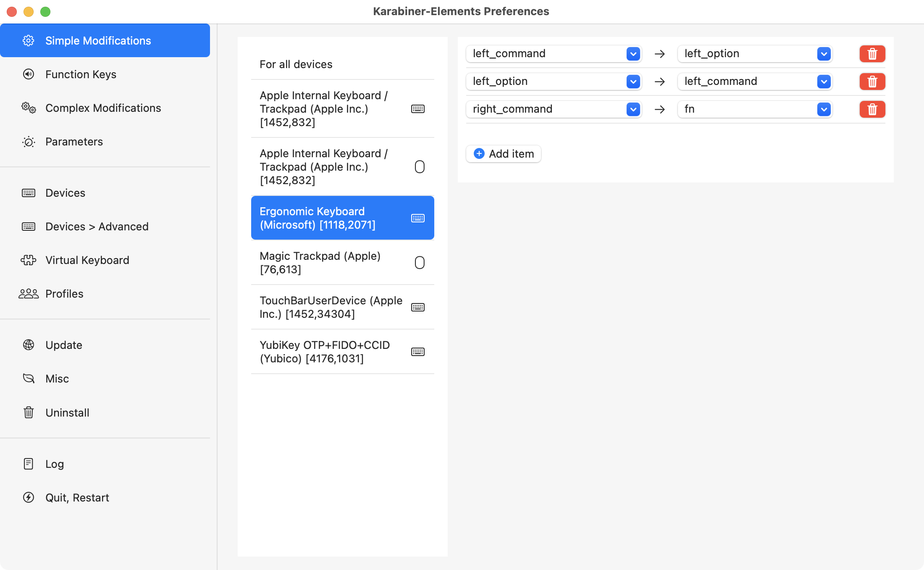The width and height of the screenshot is (924, 570).
Task: Click mouse icon on second Apple Internal Keyboard row
Action: coord(420,167)
